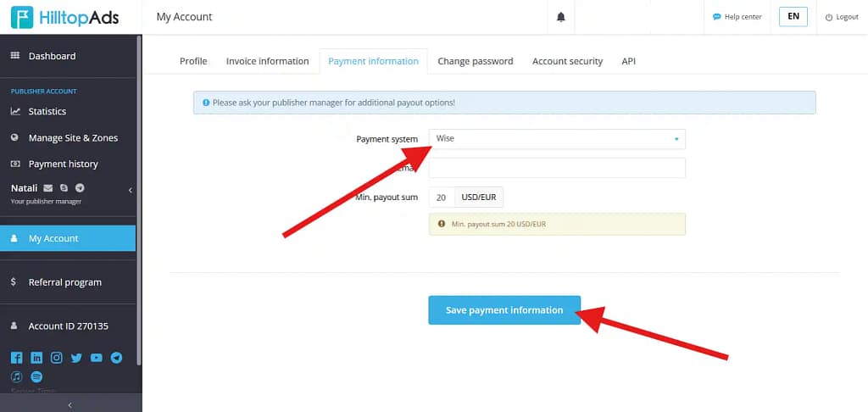This screenshot has width=868, height=412.
Task: Visit the Instagram icon in sidebar
Action: click(x=57, y=358)
